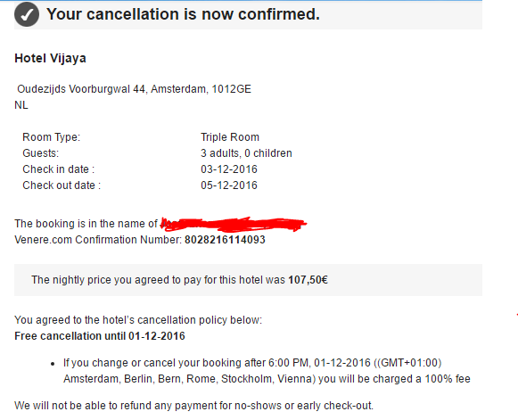518x420 pixels.
Task: Click the Oudezijds Voorburgwal address line
Action: pyautogui.click(x=134, y=89)
